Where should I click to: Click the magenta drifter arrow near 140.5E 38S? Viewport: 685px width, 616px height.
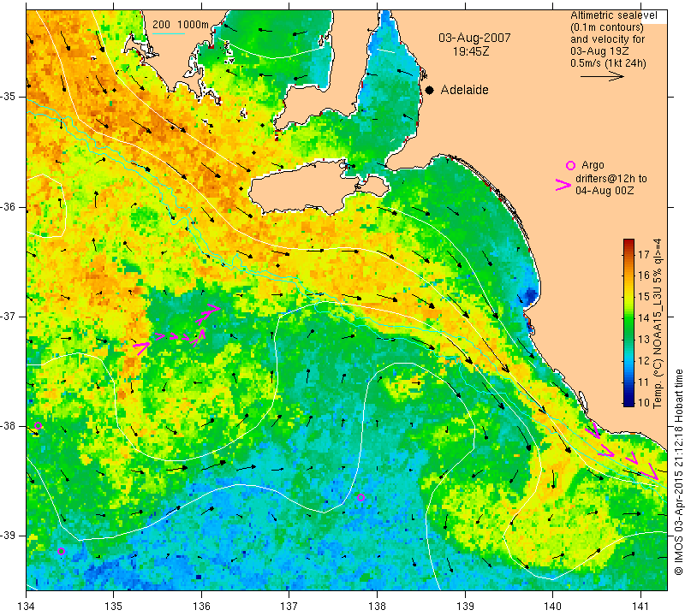point(592,429)
